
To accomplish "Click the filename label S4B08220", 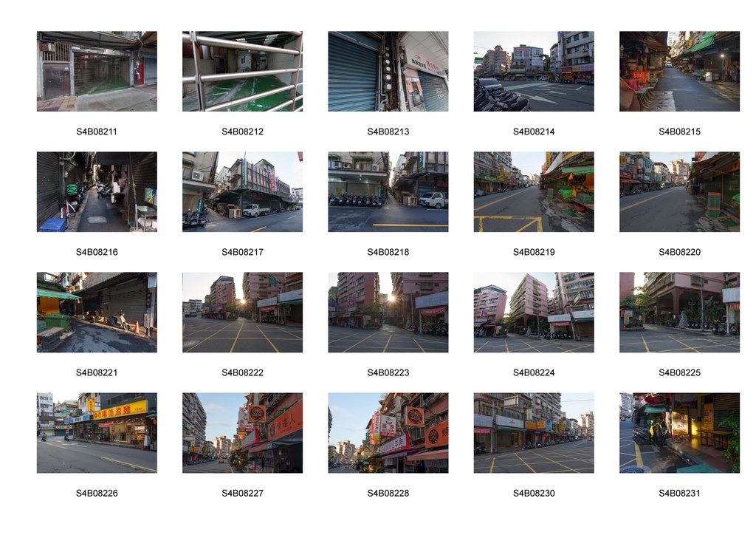I will pos(679,252).
